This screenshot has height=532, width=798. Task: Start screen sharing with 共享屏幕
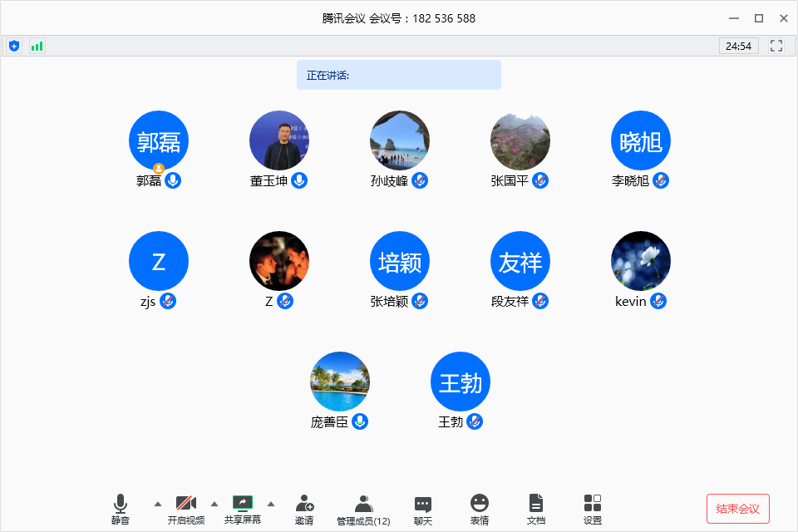243,509
